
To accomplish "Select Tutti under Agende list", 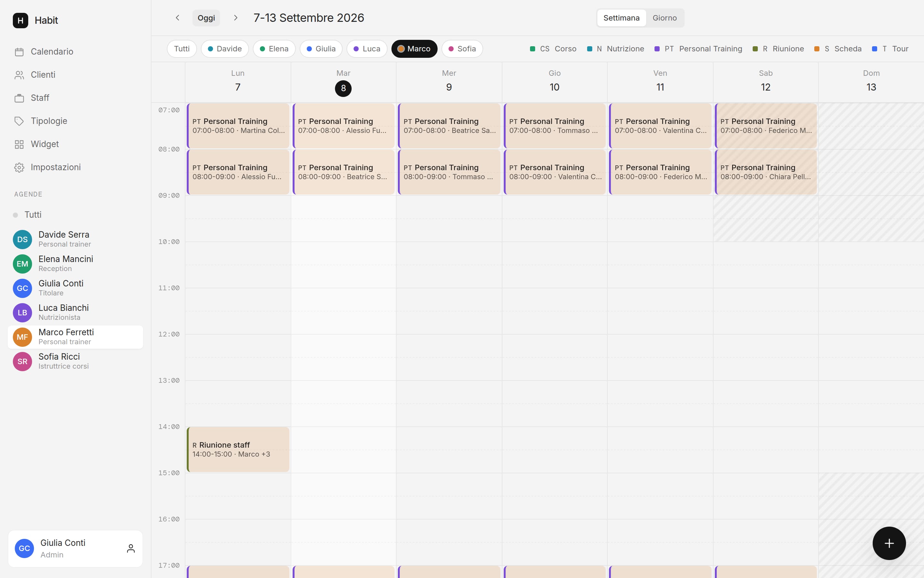I will pyautogui.click(x=75, y=215).
